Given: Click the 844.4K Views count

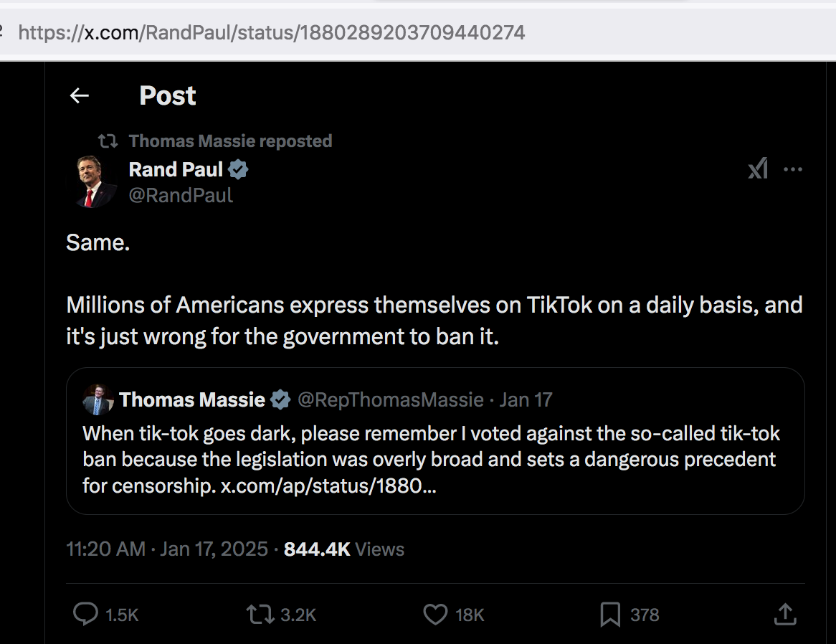Looking at the screenshot, I should click(x=344, y=549).
